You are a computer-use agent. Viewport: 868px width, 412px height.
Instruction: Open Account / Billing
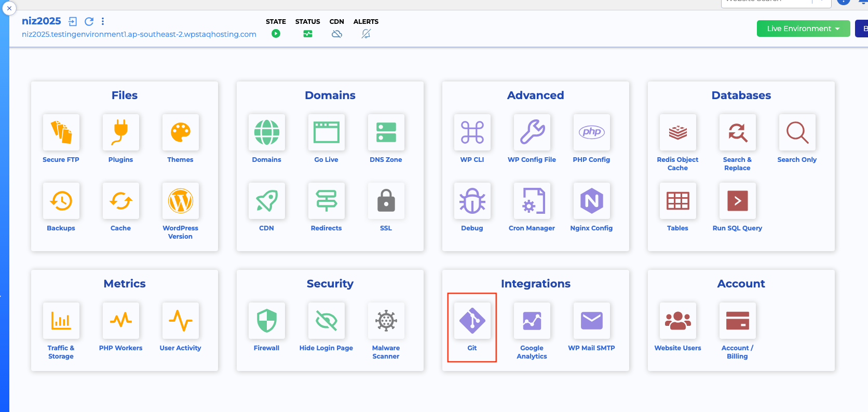coord(738,321)
